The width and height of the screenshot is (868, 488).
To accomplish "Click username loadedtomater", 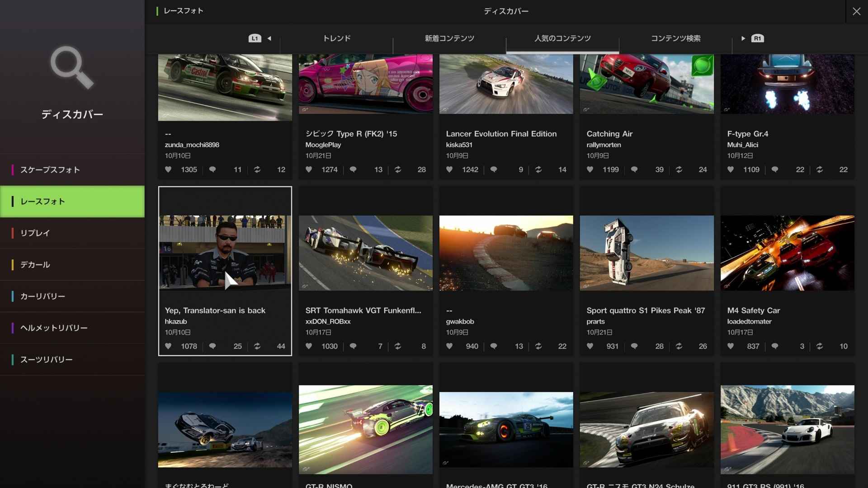I will click(x=749, y=321).
